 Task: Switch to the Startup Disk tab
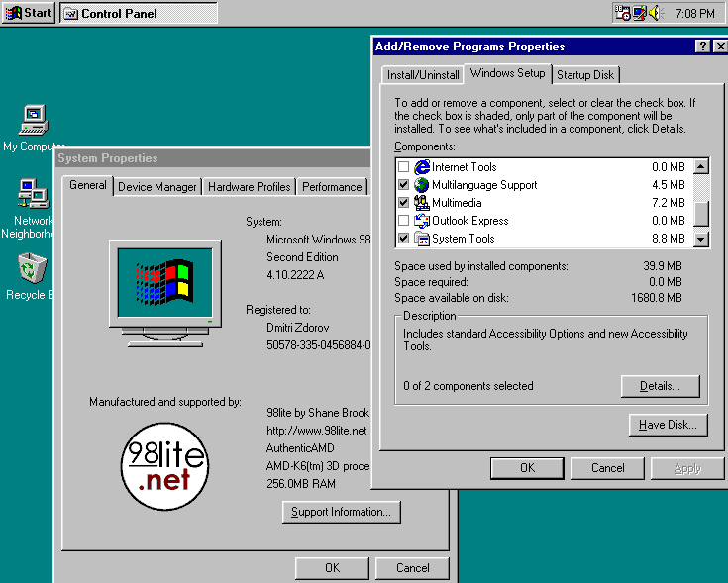(x=585, y=75)
